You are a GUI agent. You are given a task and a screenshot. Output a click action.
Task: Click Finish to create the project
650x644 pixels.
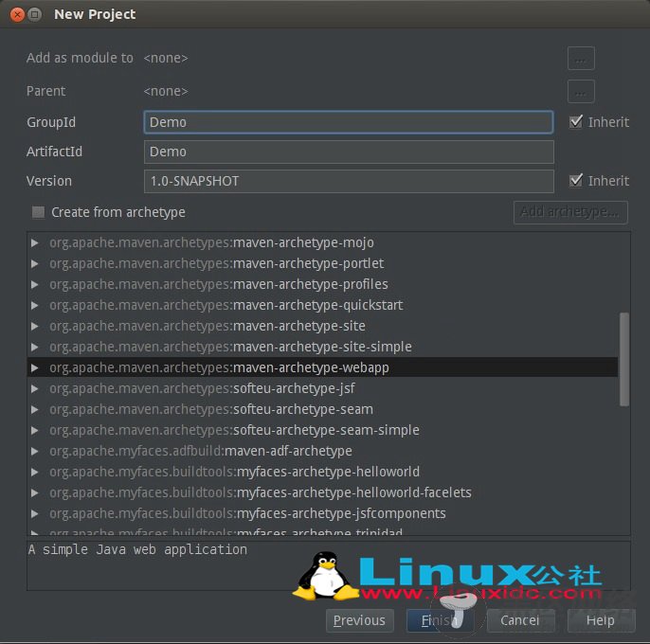click(441, 620)
